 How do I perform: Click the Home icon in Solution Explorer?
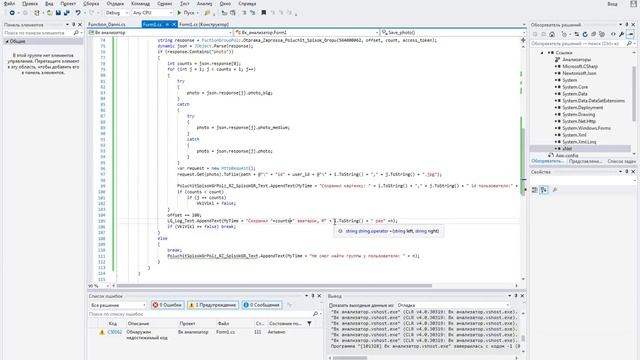552,34
